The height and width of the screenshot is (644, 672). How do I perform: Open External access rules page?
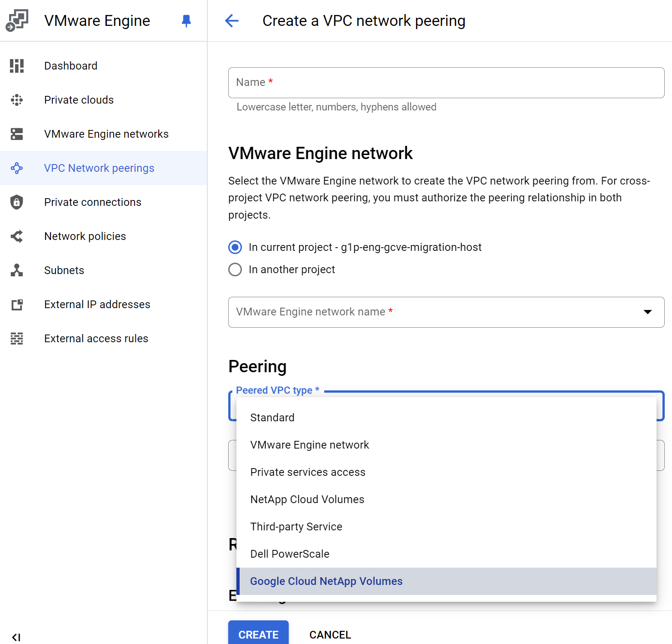[x=96, y=339]
